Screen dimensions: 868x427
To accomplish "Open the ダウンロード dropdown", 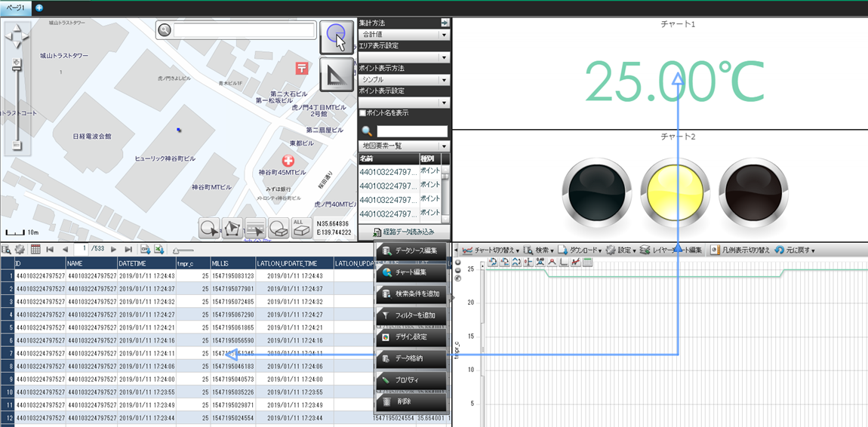I will tap(580, 250).
